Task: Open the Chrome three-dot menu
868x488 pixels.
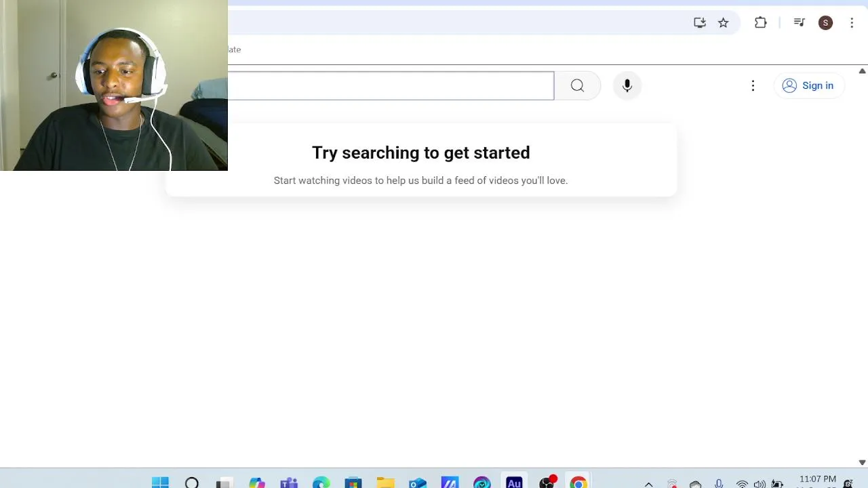Action: pyautogui.click(x=852, y=23)
